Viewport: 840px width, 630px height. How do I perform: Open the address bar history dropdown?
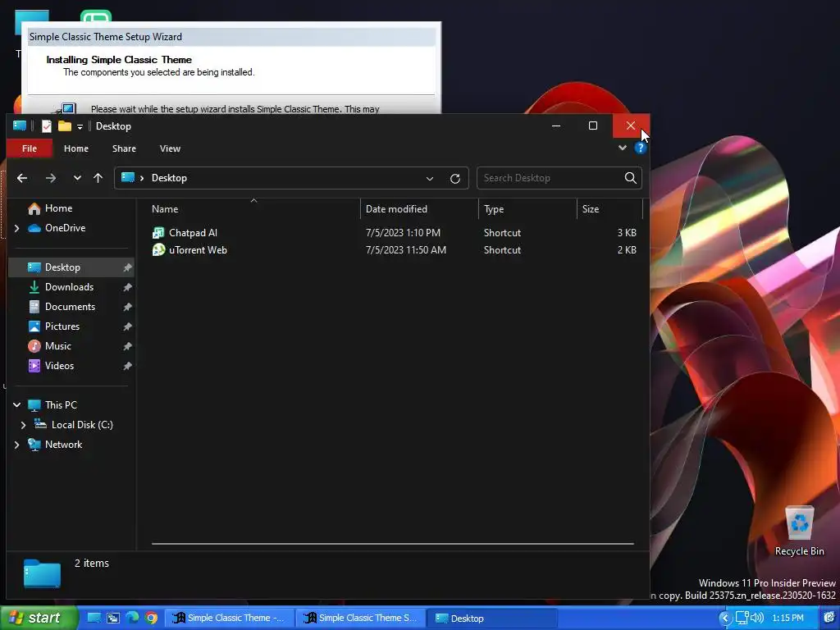(430, 178)
